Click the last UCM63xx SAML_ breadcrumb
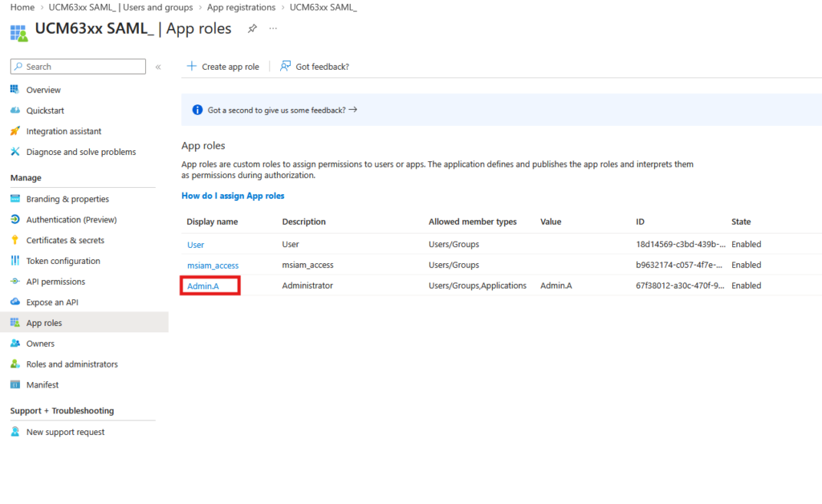The height and width of the screenshot is (504, 822). (324, 7)
